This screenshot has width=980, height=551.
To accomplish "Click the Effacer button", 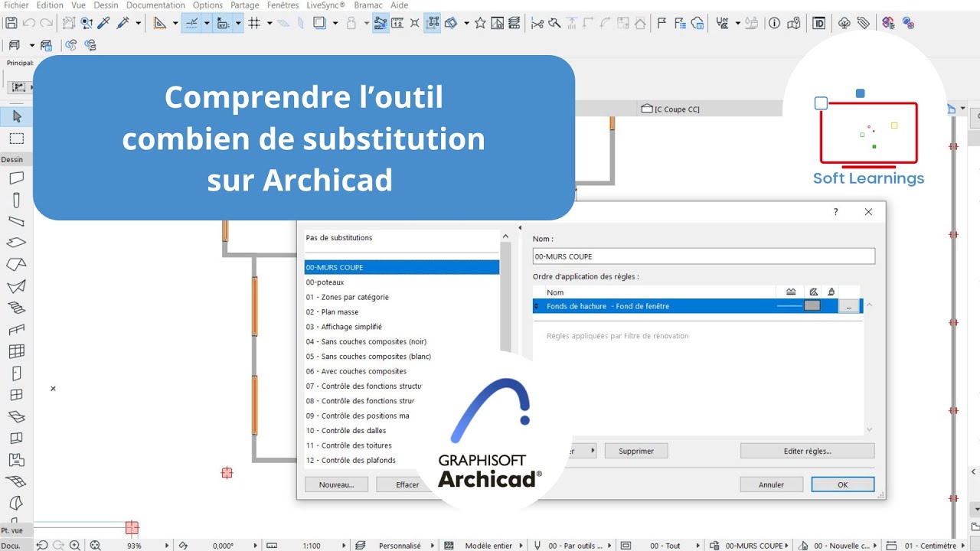I will (407, 484).
